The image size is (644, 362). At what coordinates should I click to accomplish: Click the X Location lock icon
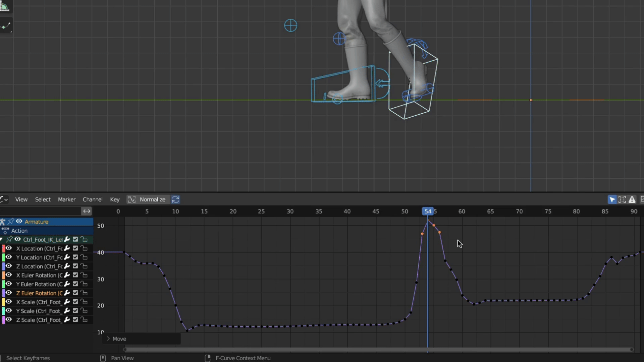pos(84,248)
